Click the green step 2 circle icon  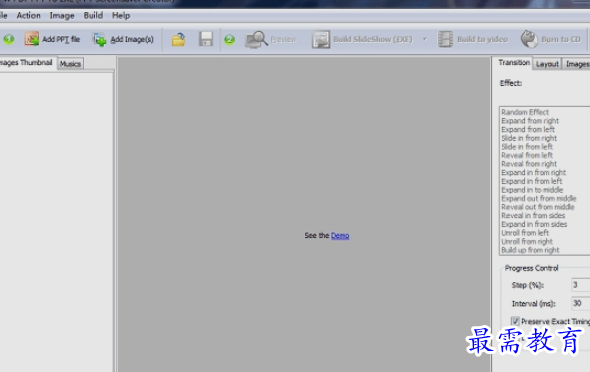pos(230,39)
